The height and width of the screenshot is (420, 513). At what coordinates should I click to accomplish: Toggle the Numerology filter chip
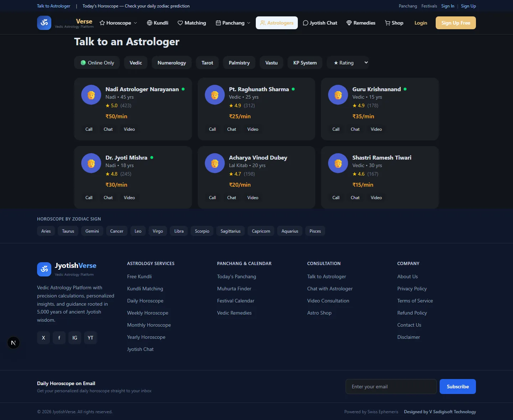point(172,63)
